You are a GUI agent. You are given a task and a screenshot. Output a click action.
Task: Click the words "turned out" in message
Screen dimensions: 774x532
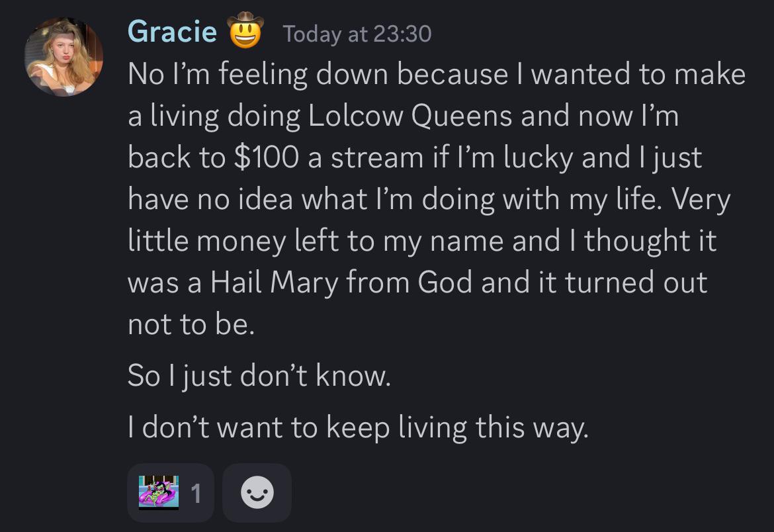pos(636,283)
